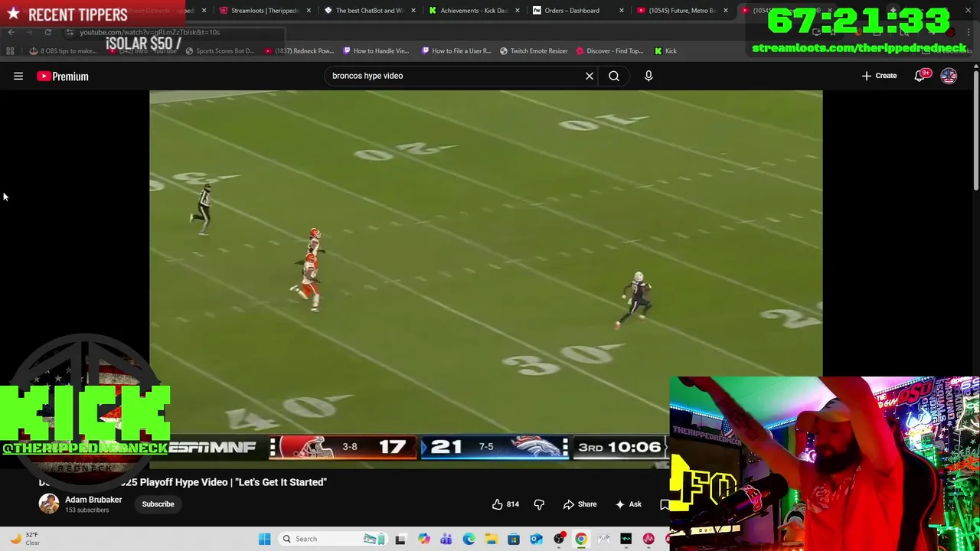Open the account avatar menu

pos(949,76)
